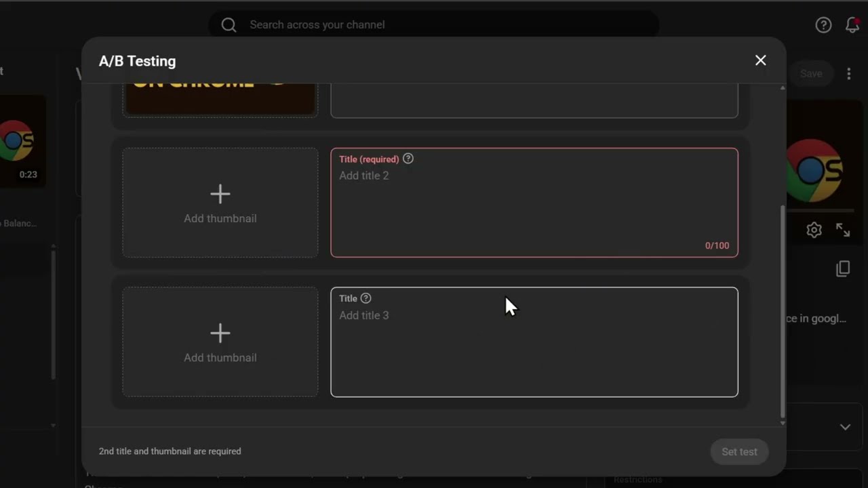This screenshot has width=868, height=488.
Task: Click the dialog's vertical scrollbar thumb
Action: tap(783, 312)
